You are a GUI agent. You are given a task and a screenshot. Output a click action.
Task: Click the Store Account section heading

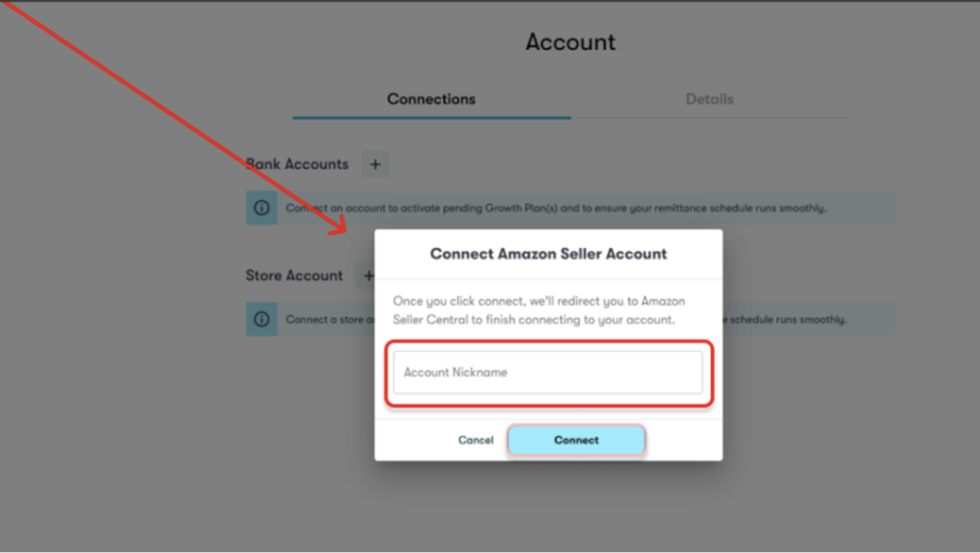pyautogui.click(x=294, y=276)
